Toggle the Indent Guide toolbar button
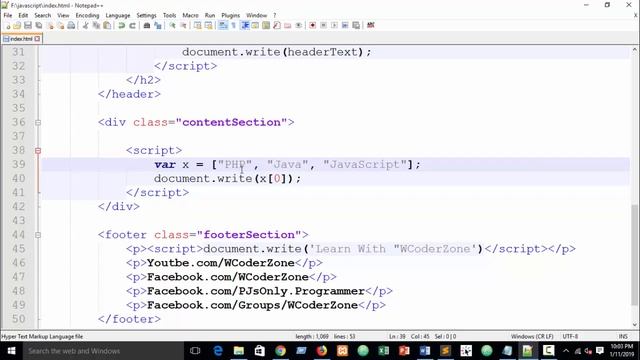 click(x=245, y=25)
